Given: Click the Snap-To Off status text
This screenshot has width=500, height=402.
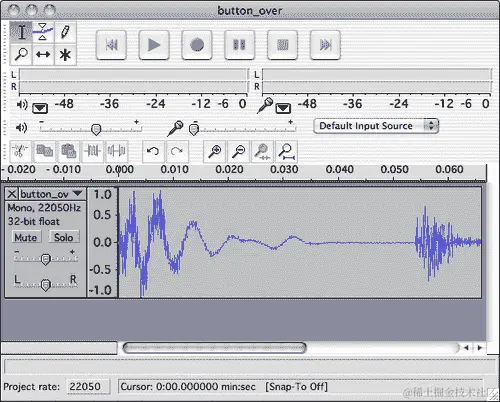Looking at the screenshot, I should 296,387.
